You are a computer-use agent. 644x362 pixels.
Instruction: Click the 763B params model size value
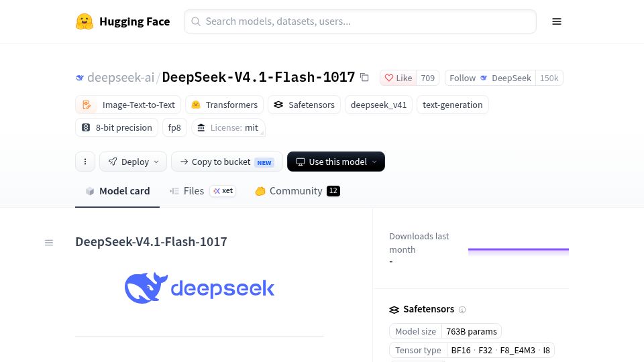(x=472, y=331)
